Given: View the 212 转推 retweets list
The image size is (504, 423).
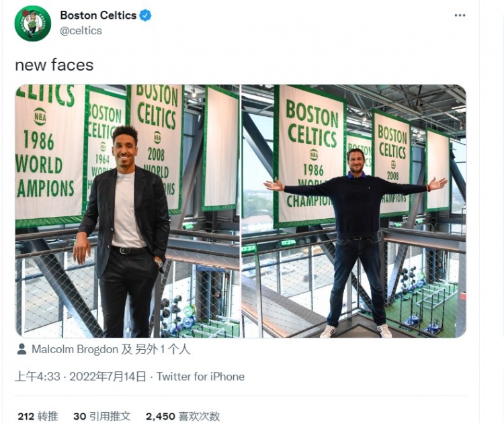Looking at the screenshot, I should pos(38,416).
